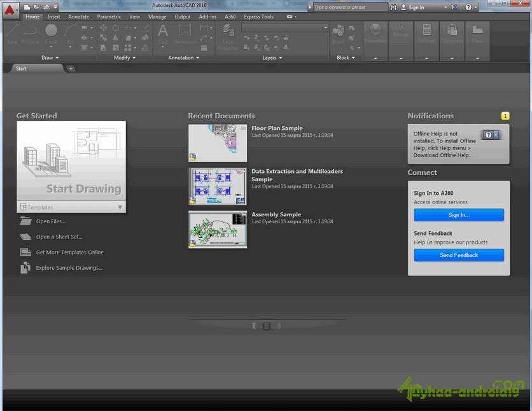Click the keyword search input field
532x411 pixels.
(x=350, y=7)
